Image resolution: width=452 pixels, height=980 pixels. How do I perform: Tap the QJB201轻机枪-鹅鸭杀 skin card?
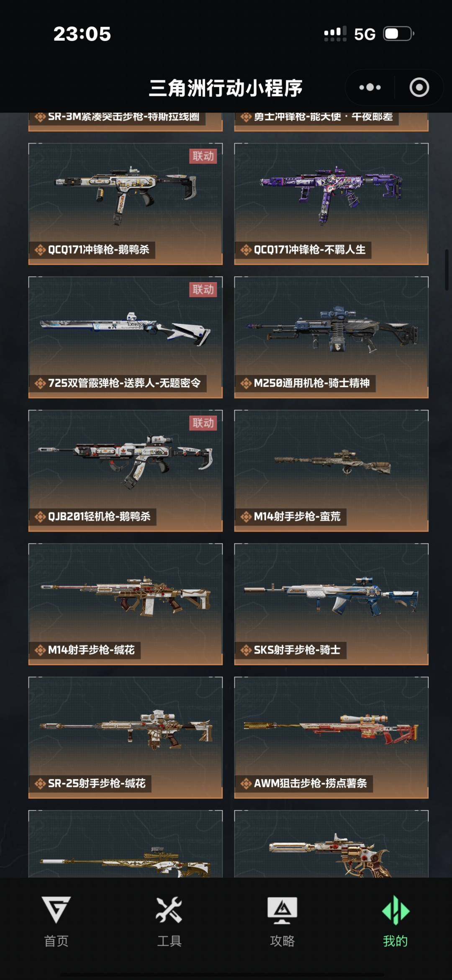pyautogui.click(x=126, y=471)
